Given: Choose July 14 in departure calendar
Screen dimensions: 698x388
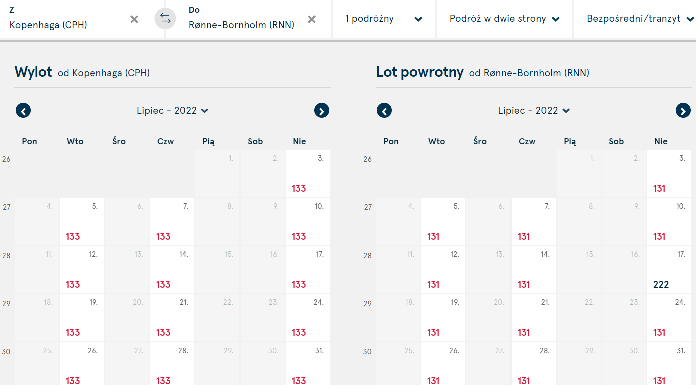Looking at the screenshot, I should coord(172,270).
